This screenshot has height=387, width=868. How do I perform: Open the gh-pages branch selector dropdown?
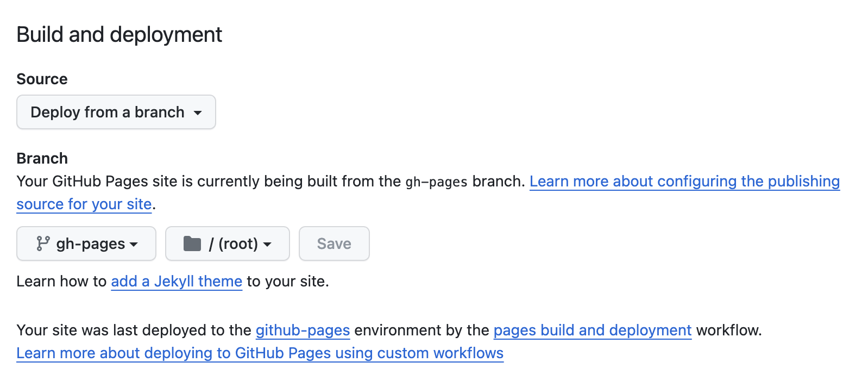(x=86, y=244)
